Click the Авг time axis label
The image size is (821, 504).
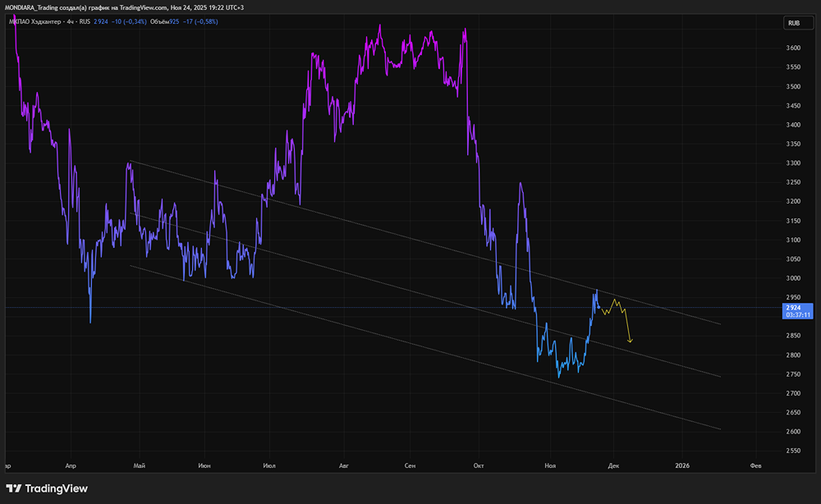(x=344, y=465)
